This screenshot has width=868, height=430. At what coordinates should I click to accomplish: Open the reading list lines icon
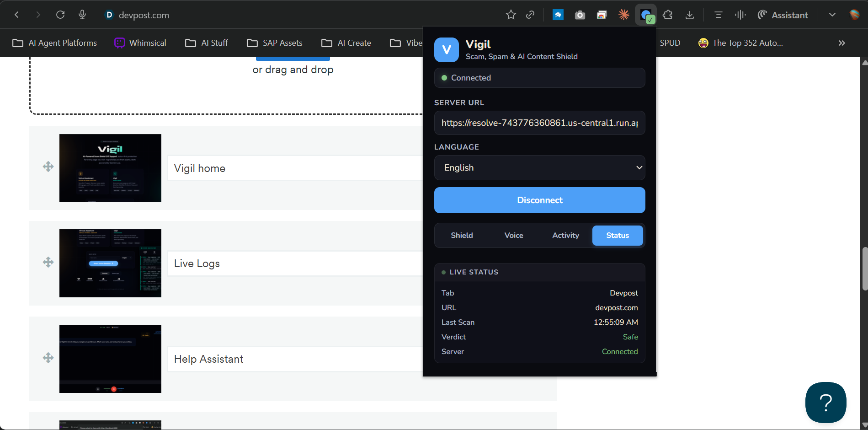coord(718,15)
